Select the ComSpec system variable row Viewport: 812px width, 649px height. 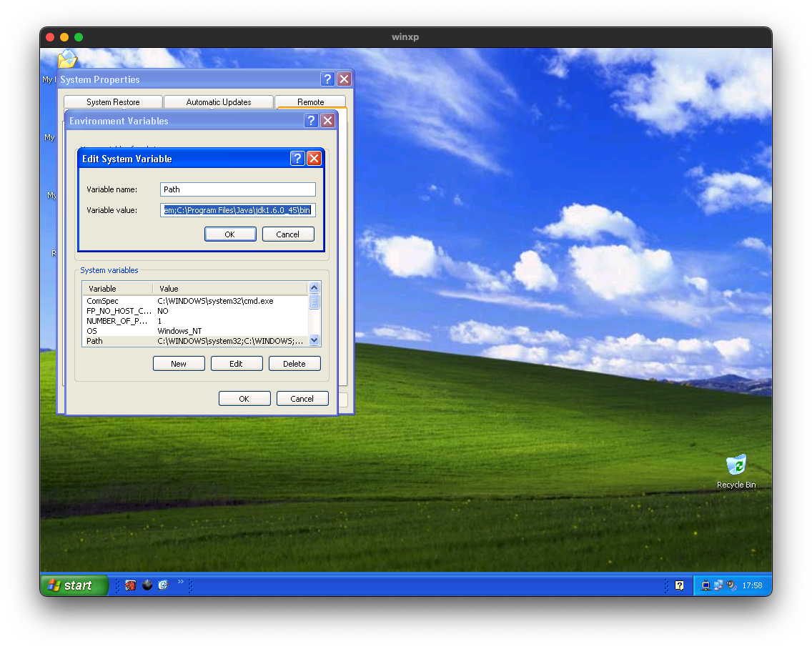[195, 301]
